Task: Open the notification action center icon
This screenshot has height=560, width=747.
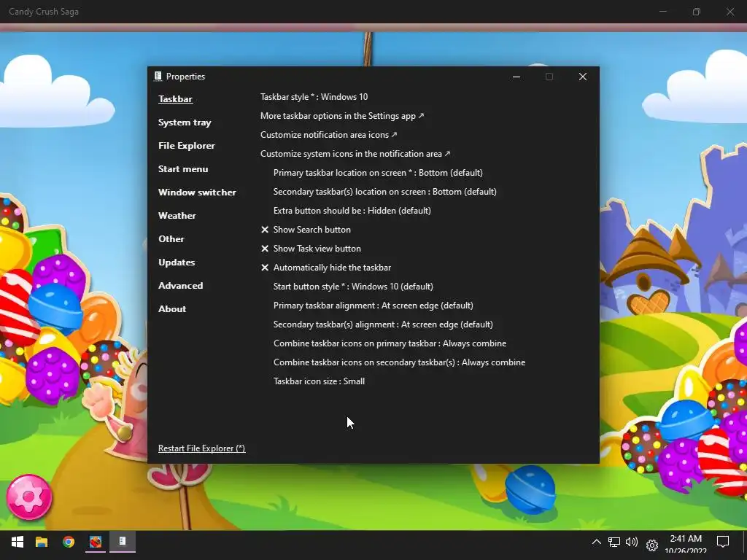Action: (x=723, y=542)
